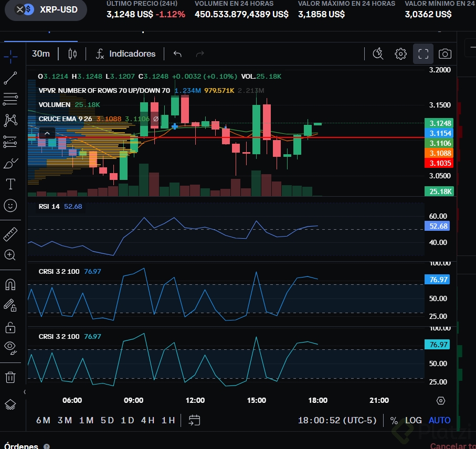The image size is (476, 449).
Task: Open the Indicadores menu
Action: point(125,54)
